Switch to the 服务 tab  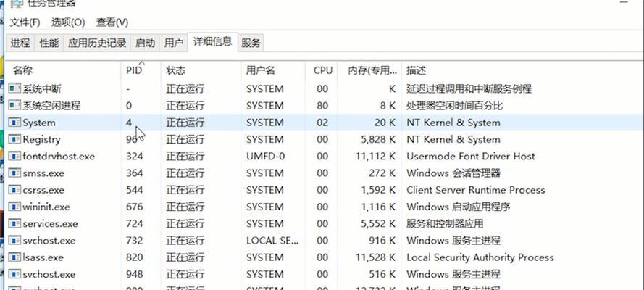251,43
